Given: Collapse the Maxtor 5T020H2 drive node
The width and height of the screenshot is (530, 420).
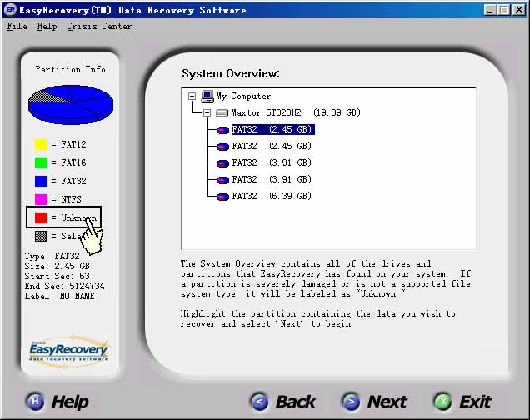Looking at the screenshot, I should (207, 113).
